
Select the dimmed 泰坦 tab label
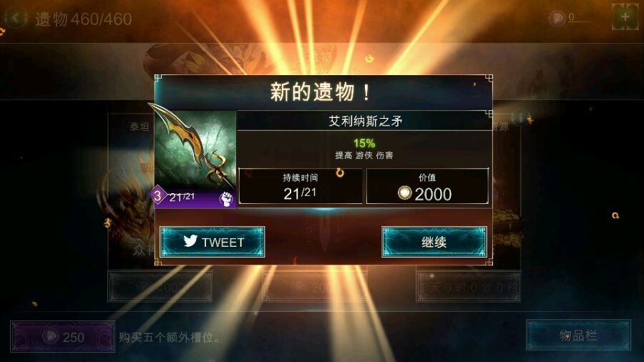pyautogui.click(x=140, y=127)
